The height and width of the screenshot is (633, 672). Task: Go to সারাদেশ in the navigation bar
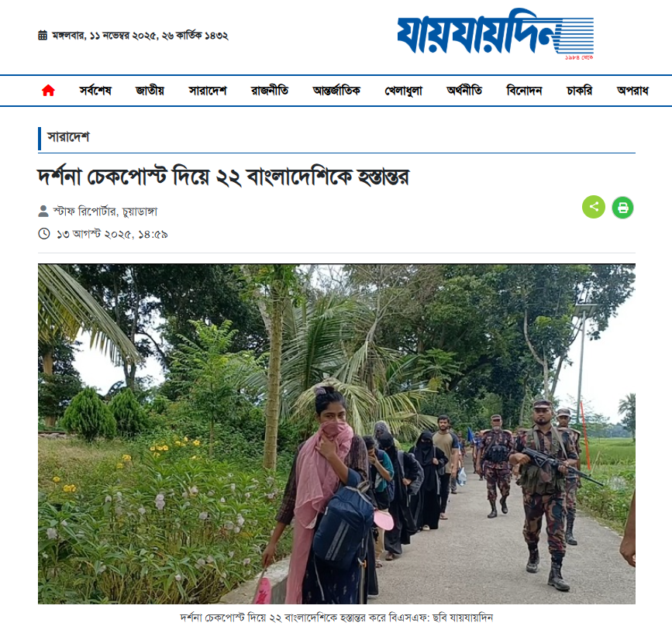208,91
